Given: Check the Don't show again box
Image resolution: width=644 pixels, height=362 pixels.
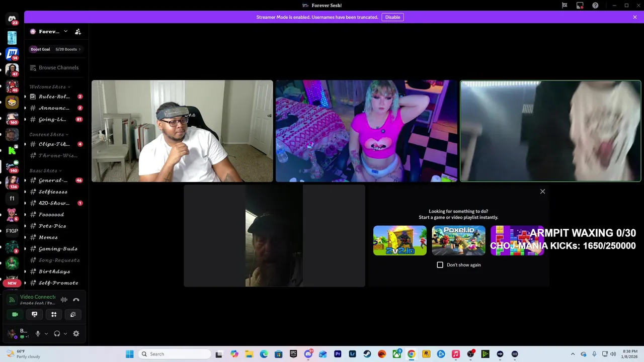Looking at the screenshot, I should (440, 265).
